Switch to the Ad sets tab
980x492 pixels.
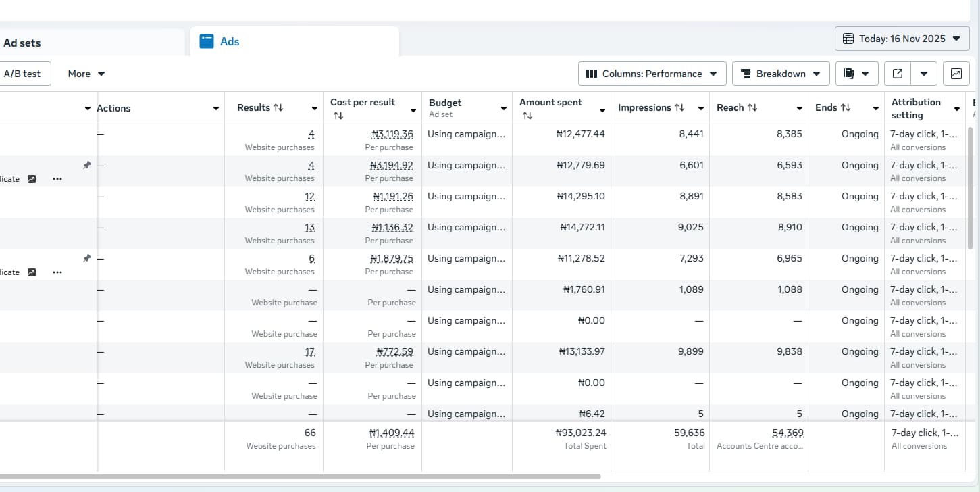[x=22, y=43]
